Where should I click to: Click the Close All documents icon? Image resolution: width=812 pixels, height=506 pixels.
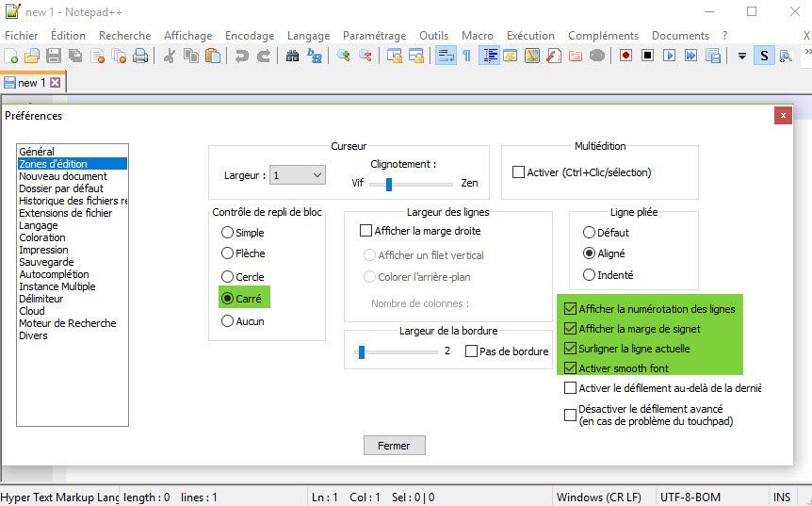(119, 56)
